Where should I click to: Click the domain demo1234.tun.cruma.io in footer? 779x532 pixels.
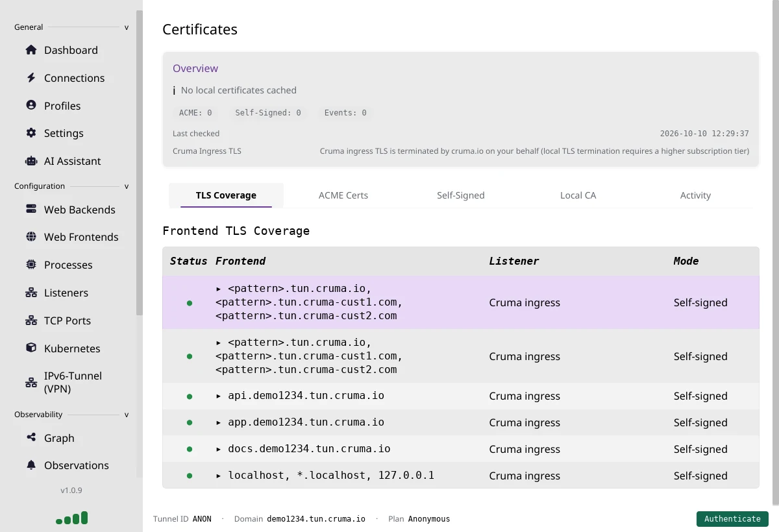coord(316,519)
